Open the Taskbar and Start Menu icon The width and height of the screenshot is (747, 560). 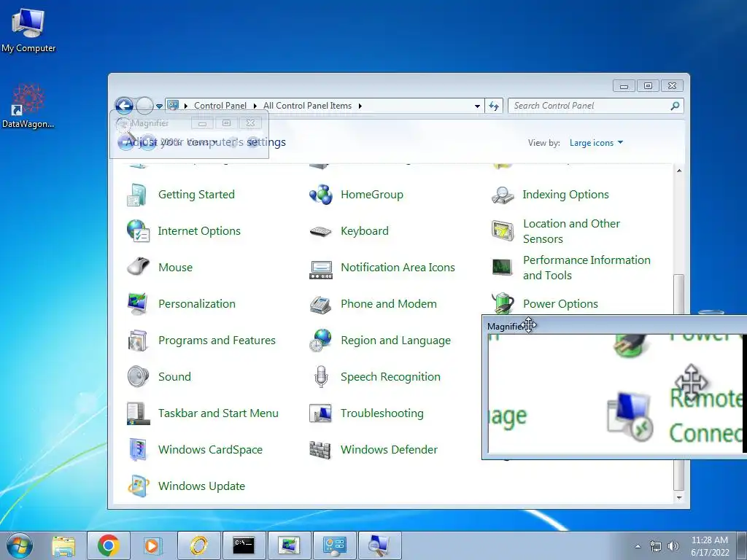tap(138, 413)
